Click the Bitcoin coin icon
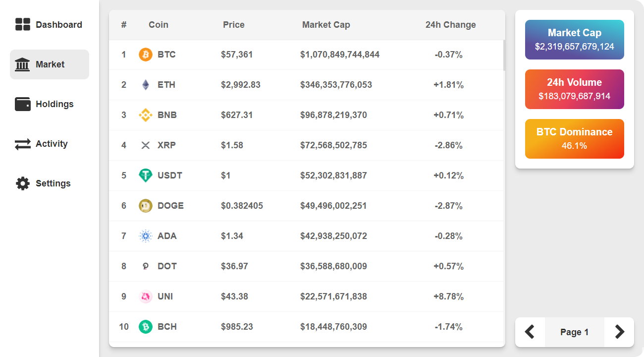 (145, 55)
